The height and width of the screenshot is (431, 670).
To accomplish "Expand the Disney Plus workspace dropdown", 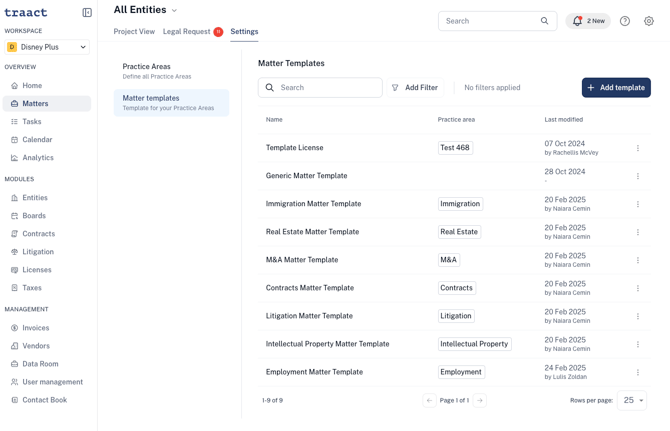I will click(47, 47).
